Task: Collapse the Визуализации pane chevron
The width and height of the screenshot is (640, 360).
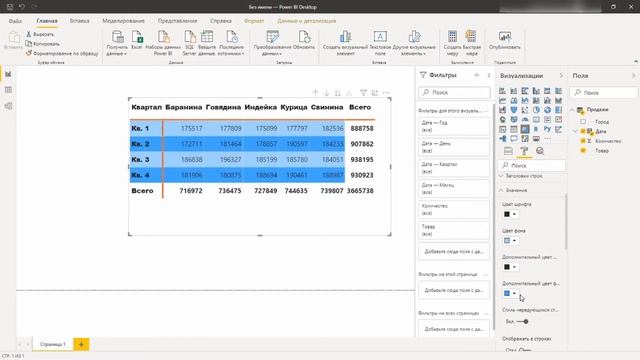Action: (561, 76)
